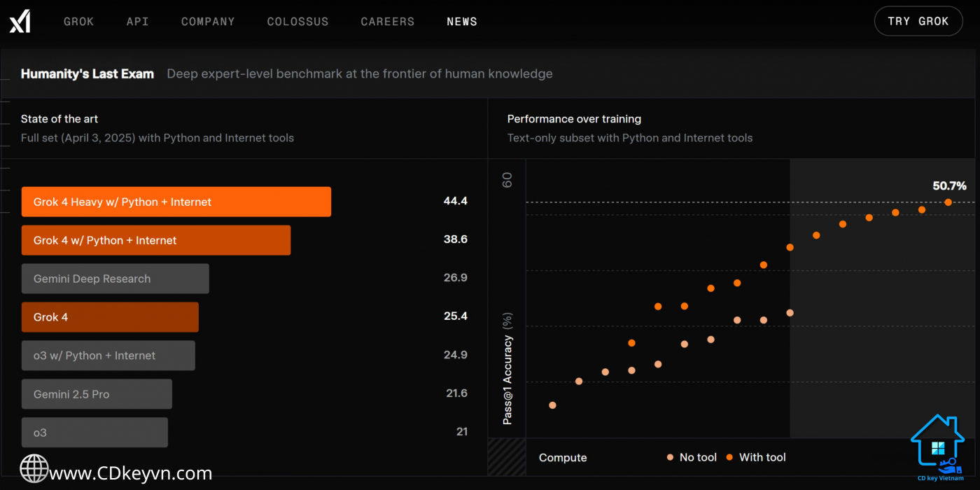Click the Performance over training label
Screen dimensions: 980x490
point(574,119)
